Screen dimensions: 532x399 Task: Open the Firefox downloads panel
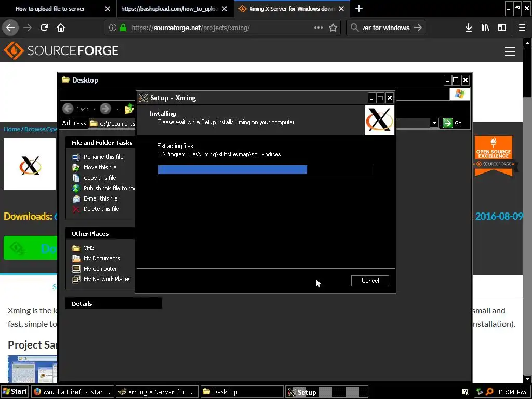pyautogui.click(x=468, y=28)
